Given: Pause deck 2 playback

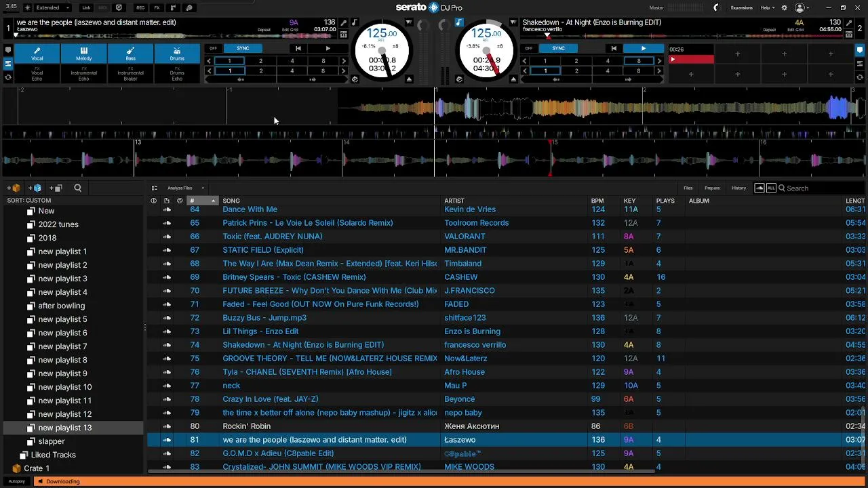Looking at the screenshot, I should point(643,48).
